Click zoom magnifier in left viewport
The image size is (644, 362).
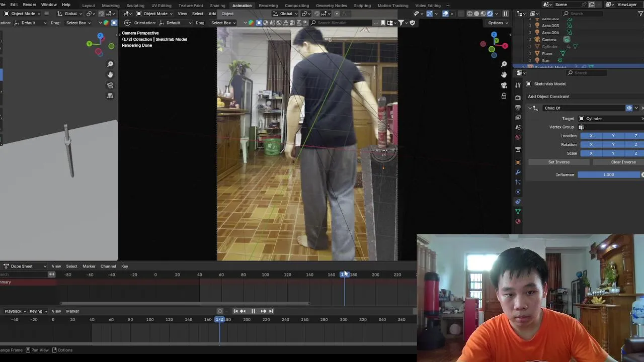[x=110, y=64]
